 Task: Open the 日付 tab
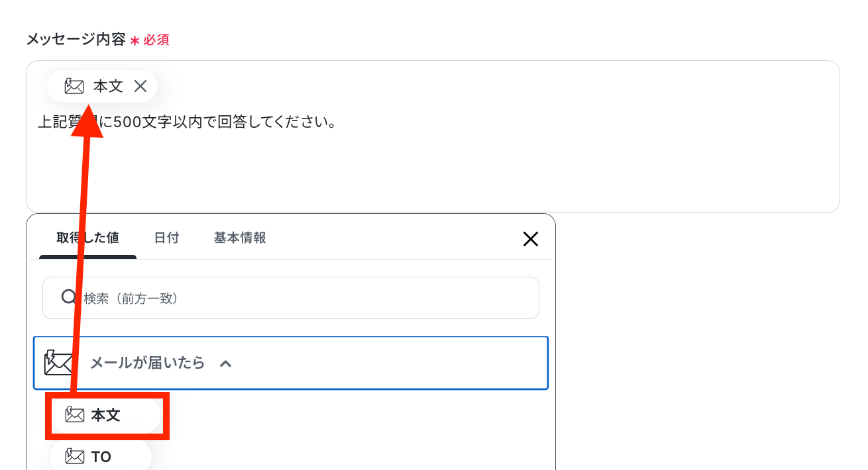(x=166, y=238)
